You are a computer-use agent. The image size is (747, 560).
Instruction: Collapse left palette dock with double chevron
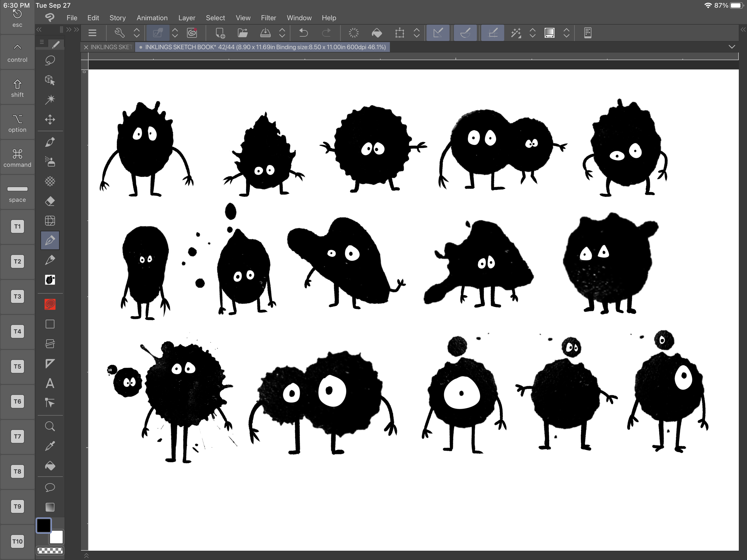[x=39, y=30]
